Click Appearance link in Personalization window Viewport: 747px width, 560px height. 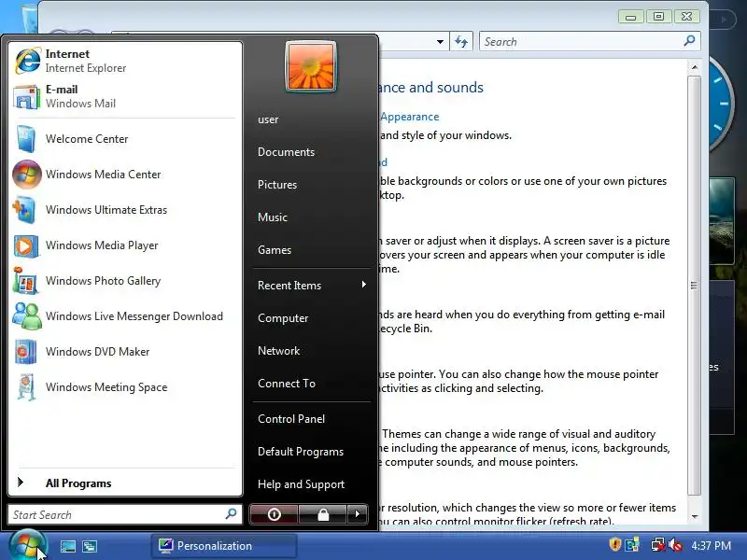[x=410, y=117]
